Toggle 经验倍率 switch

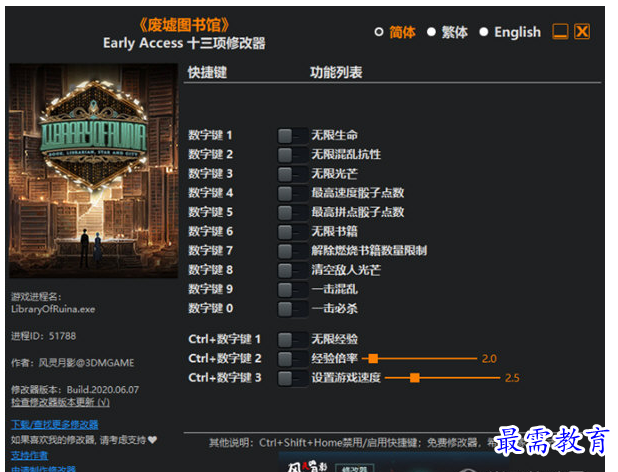point(292,359)
